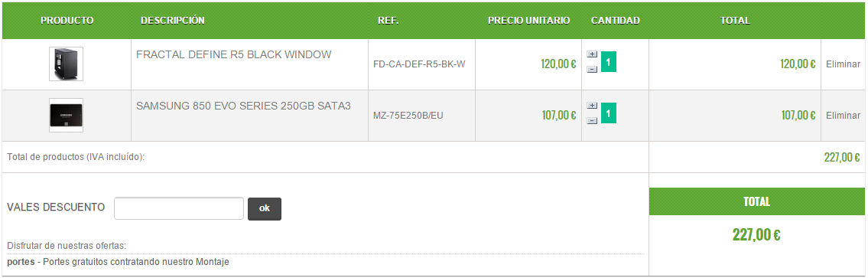Open the Fractal Define R5 product thumbnail
Image resolution: width=868 pixels, height=278 pixels.
(66, 64)
